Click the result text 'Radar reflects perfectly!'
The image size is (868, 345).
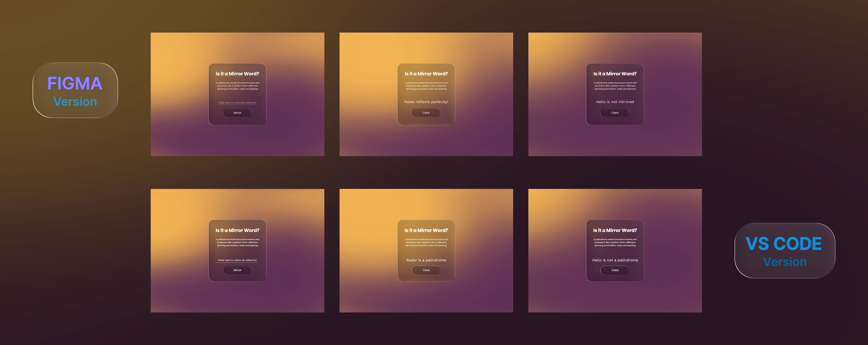(426, 102)
